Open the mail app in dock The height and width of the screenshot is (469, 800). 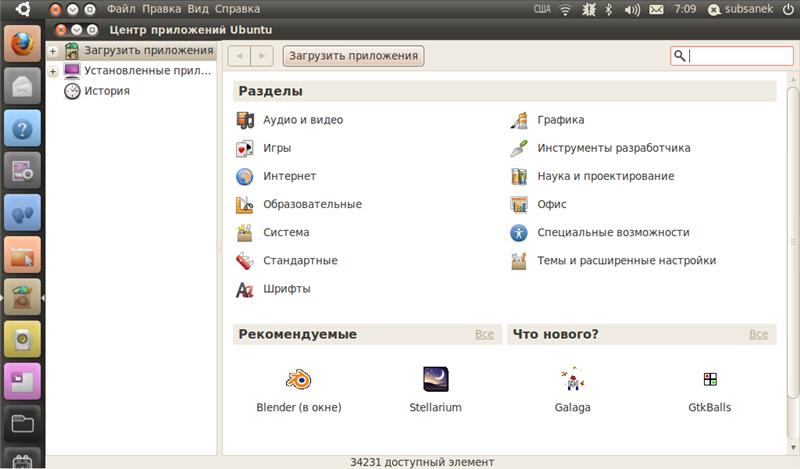coord(22,86)
